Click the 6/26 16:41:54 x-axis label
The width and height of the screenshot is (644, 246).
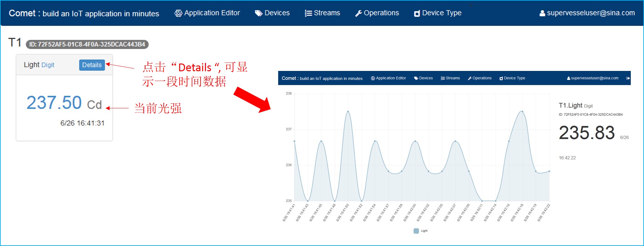click(x=369, y=213)
